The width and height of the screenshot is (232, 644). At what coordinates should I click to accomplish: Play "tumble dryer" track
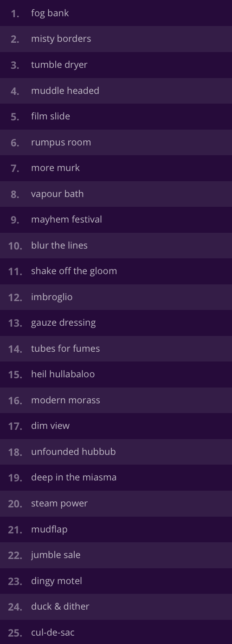[x=116, y=65]
